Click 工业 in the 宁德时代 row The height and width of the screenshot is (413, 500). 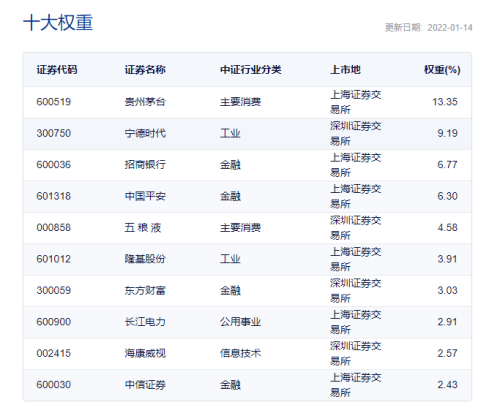[x=230, y=133]
